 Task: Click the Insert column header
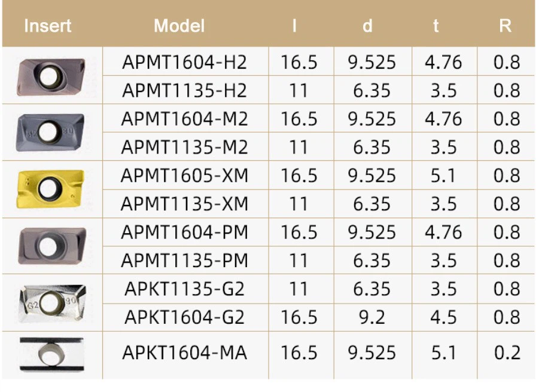[48, 26]
